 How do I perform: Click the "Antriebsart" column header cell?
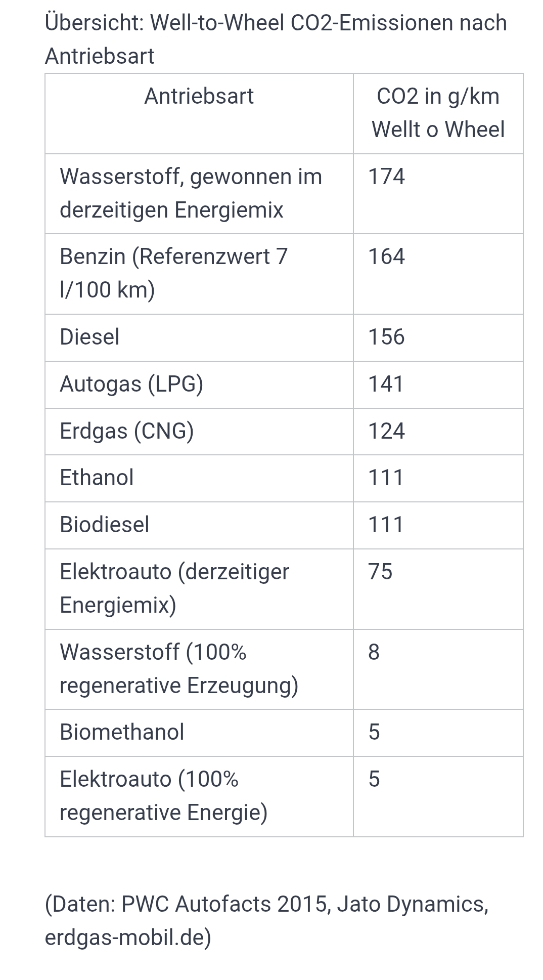tap(199, 96)
